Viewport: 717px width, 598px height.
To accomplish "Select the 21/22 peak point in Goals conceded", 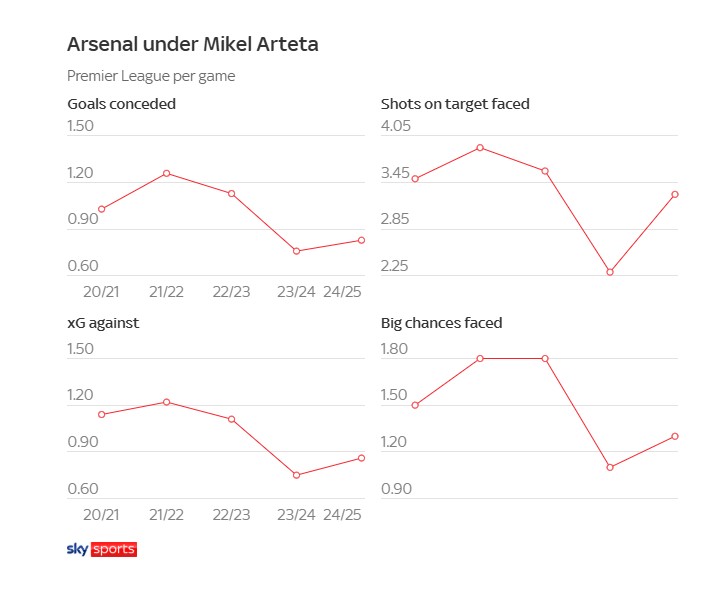I will [x=166, y=173].
